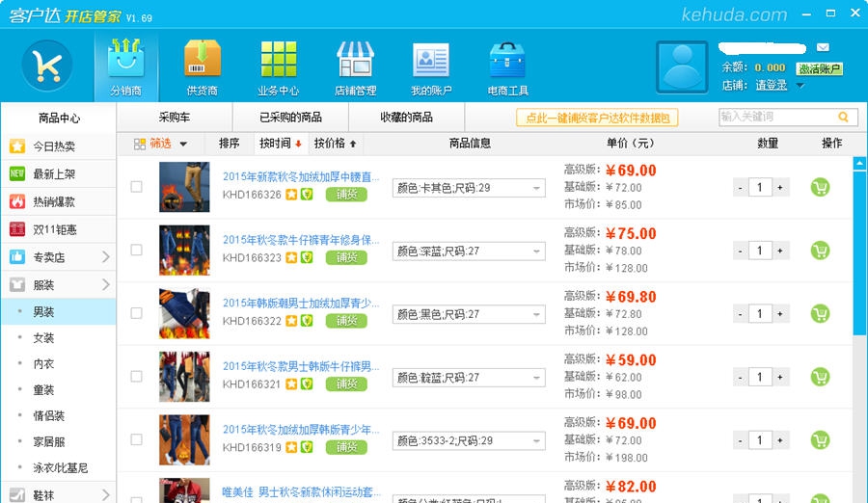868x503 pixels.
Task: Open the 电商工具 toolbox
Action: click(507, 66)
